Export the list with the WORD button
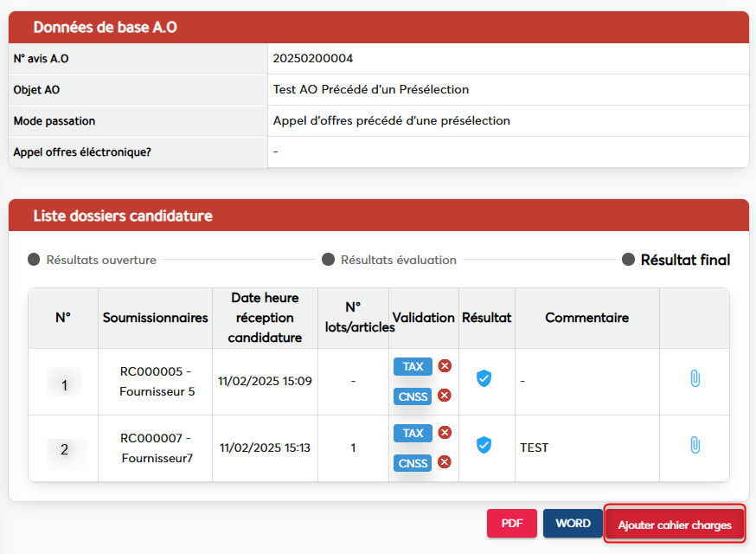The height and width of the screenshot is (554, 756). (573, 524)
